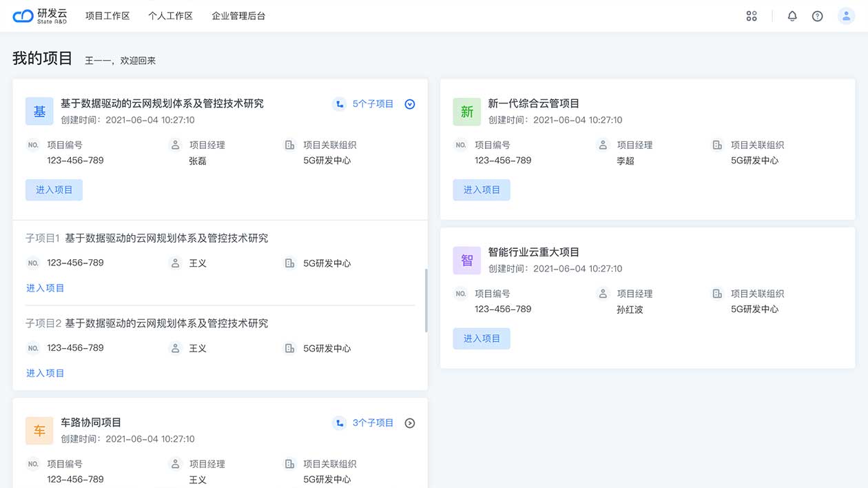Screen dimensions: 868x488
Task: Open the user profile avatar
Action: click(846, 16)
